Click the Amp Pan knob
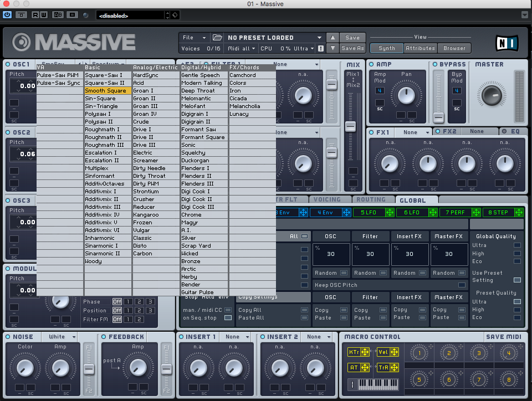 click(x=406, y=95)
